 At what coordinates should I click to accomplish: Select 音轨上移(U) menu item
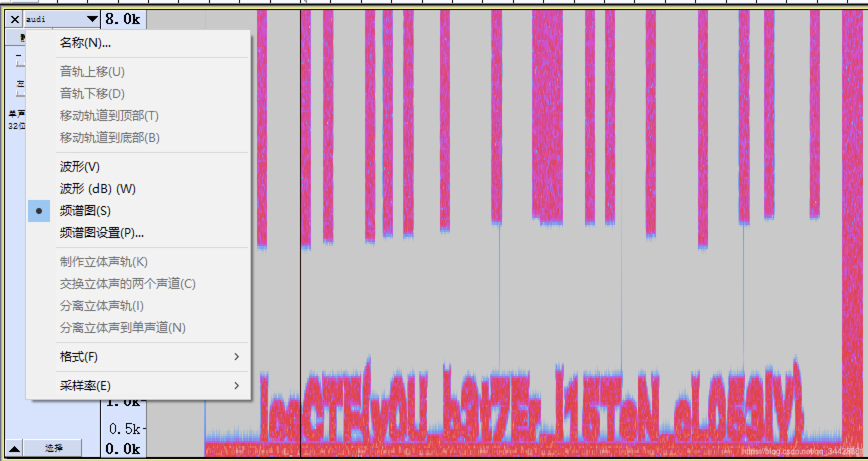coord(138,71)
